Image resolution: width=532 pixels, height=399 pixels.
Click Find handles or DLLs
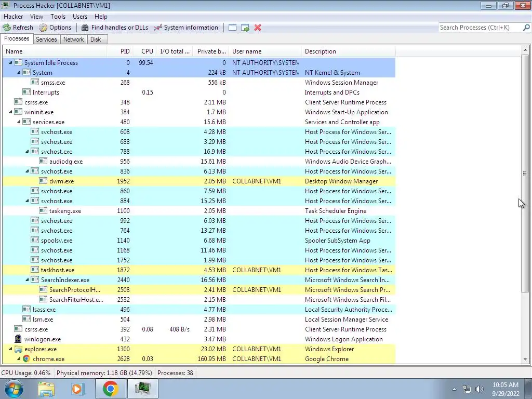[115, 28]
